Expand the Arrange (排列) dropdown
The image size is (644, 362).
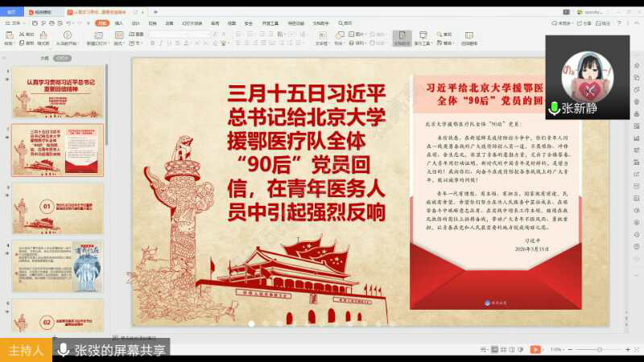(x=357, y=43)
